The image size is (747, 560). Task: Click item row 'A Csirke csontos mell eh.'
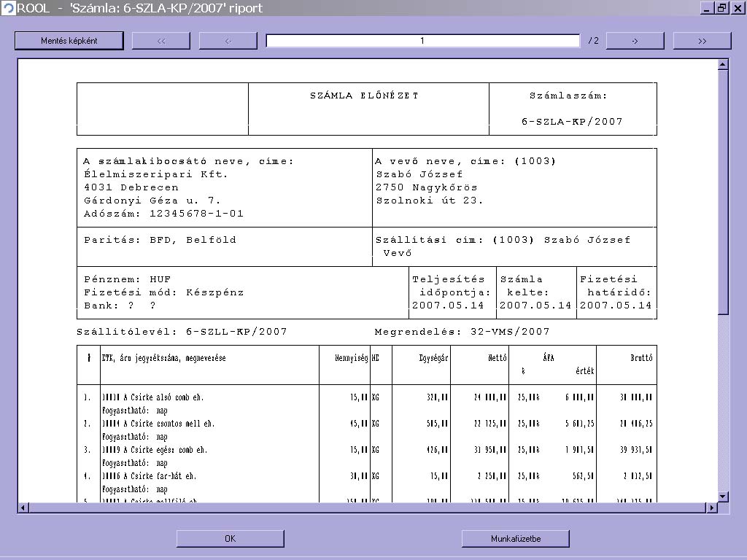(367, 424)
